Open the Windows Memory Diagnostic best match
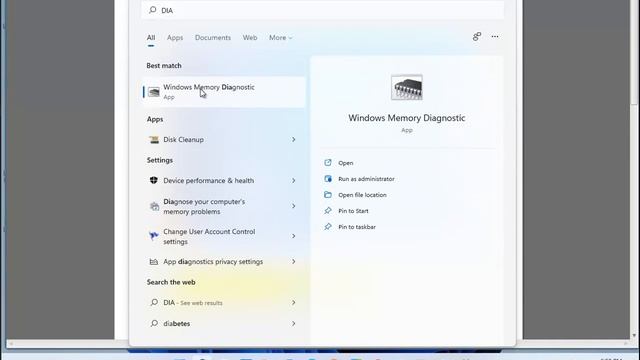 click(224, 92)
